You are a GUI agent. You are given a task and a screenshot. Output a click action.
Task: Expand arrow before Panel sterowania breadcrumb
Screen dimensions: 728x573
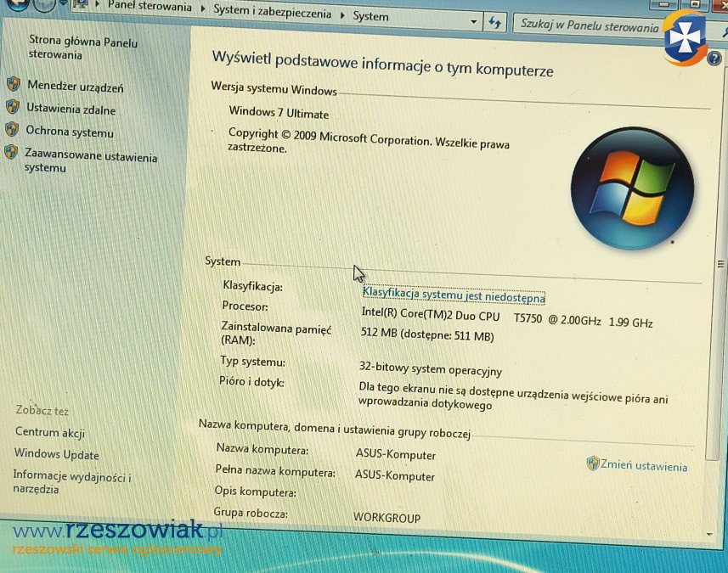tap(98, 3)
